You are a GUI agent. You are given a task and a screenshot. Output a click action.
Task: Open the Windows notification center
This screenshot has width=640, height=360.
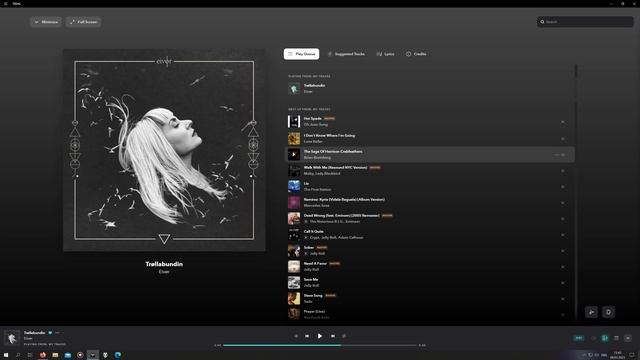pos(632,355)
